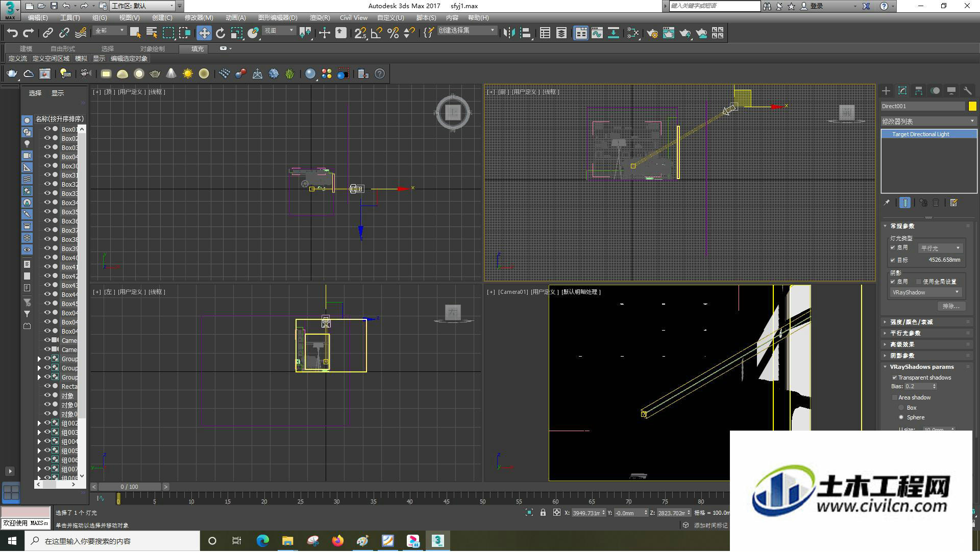Toggle the 2.5D Snaps button
Image resolution: width=980 pixels, height=552 pixels.
[360, 33]
